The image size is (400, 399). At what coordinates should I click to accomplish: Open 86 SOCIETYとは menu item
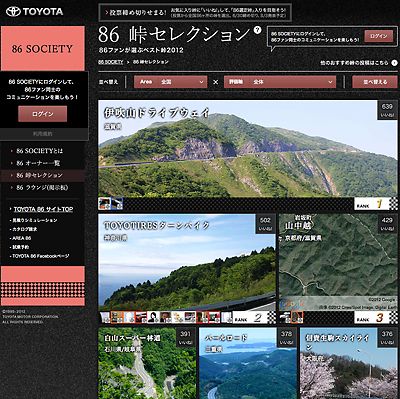[x=40, y=151]
